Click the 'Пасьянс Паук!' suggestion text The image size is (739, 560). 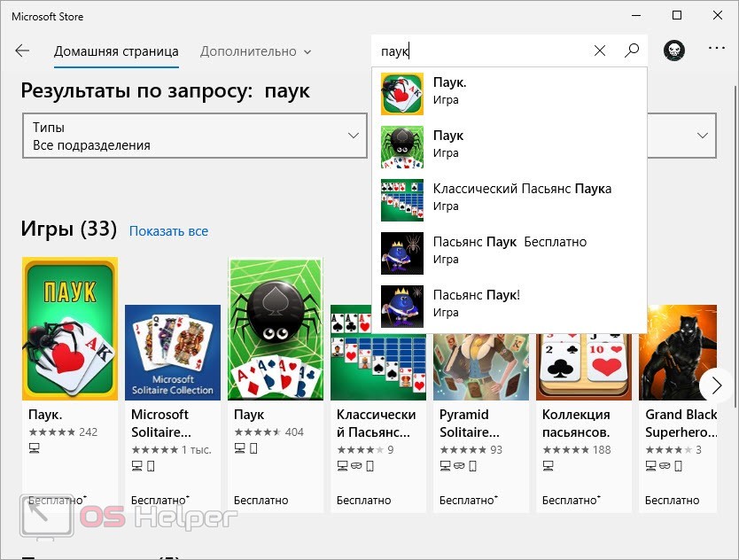pos(477,295)
